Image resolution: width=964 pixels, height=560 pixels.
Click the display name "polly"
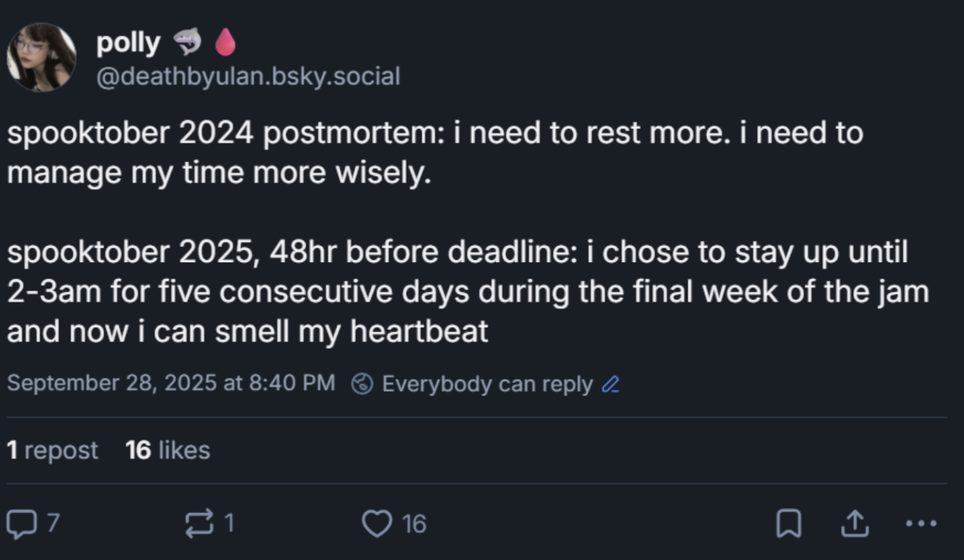(128, 43)
